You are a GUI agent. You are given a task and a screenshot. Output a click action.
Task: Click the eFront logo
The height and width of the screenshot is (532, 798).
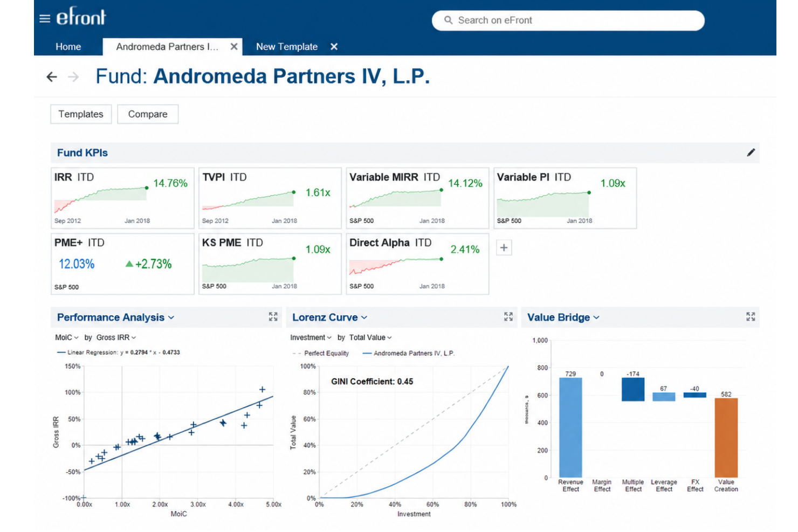[81, 17]
